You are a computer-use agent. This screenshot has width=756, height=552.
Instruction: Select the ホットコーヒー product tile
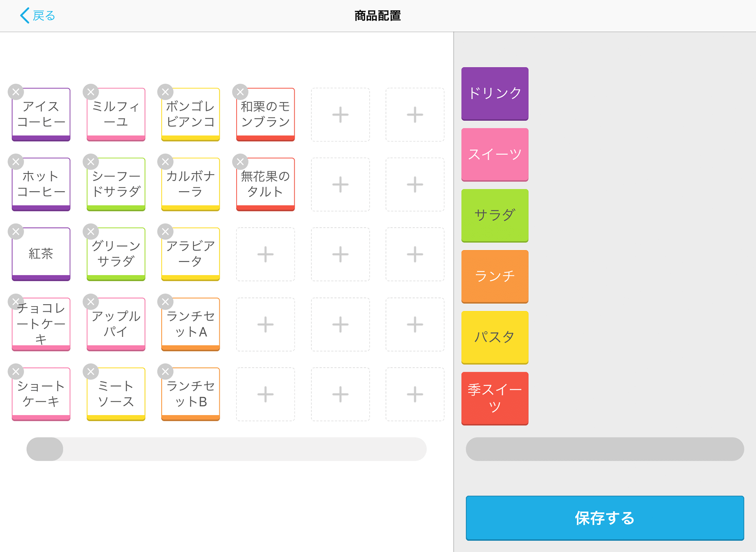(x=41, y=184)
